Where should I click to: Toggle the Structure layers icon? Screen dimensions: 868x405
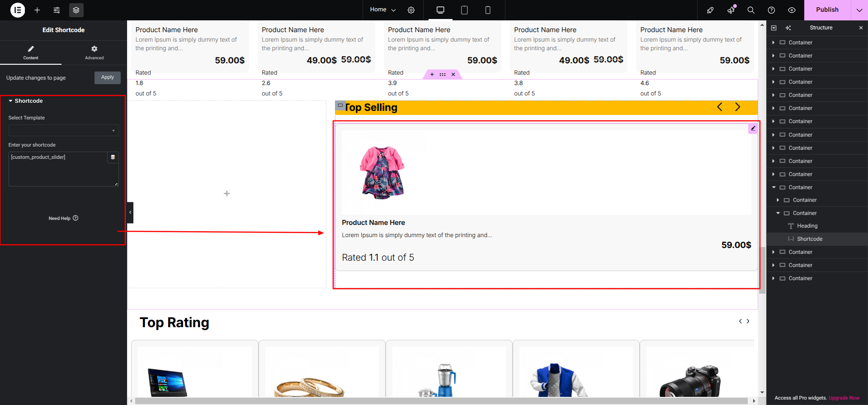(x=76, y=10)
